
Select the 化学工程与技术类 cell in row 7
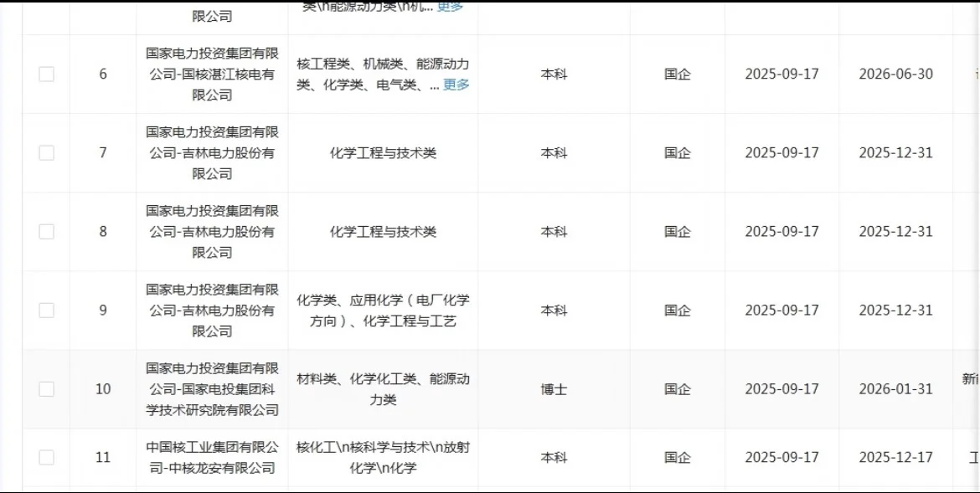click(384, 153)
